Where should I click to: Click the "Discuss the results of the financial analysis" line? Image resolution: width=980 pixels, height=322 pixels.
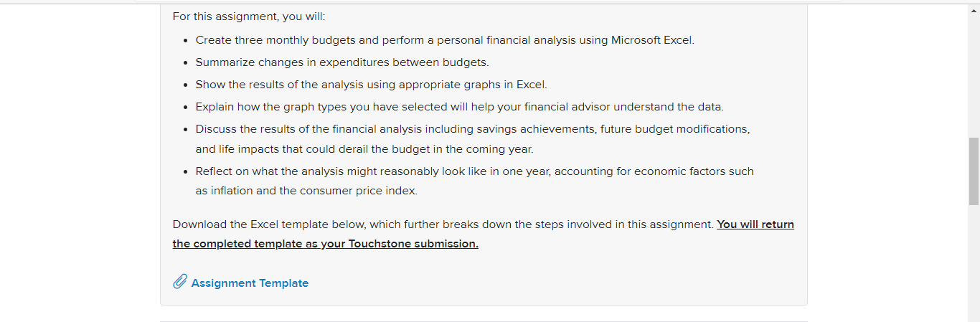473,129
